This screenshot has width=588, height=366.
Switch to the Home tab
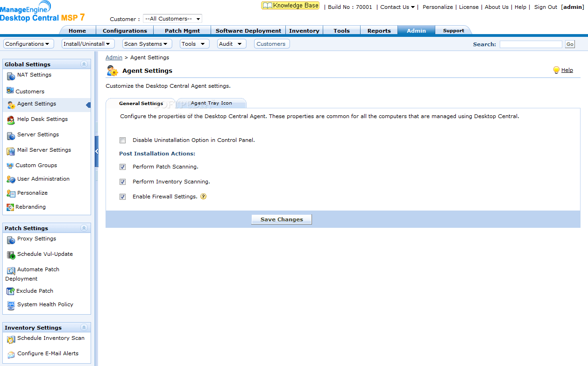(77, 31)
